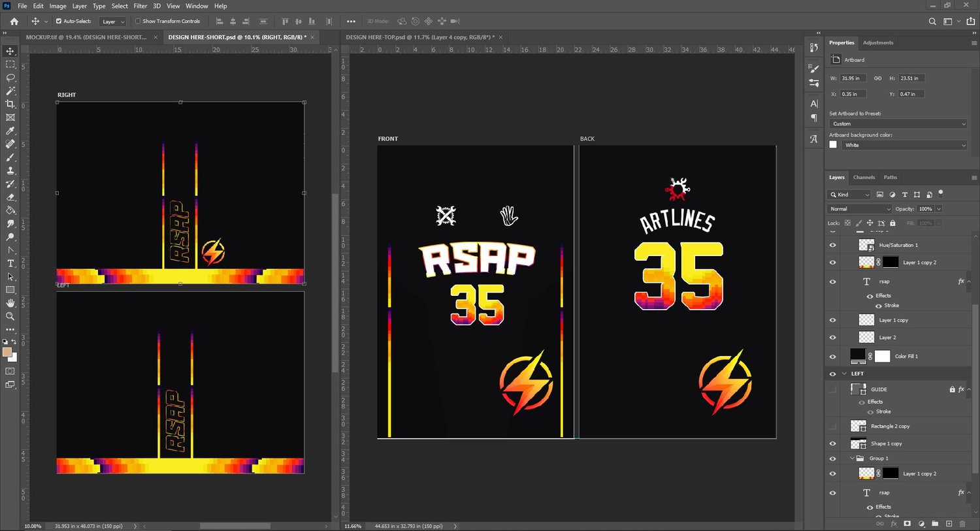Open the Filter menu
Viewport: 980px width, 531px height.
140,6
